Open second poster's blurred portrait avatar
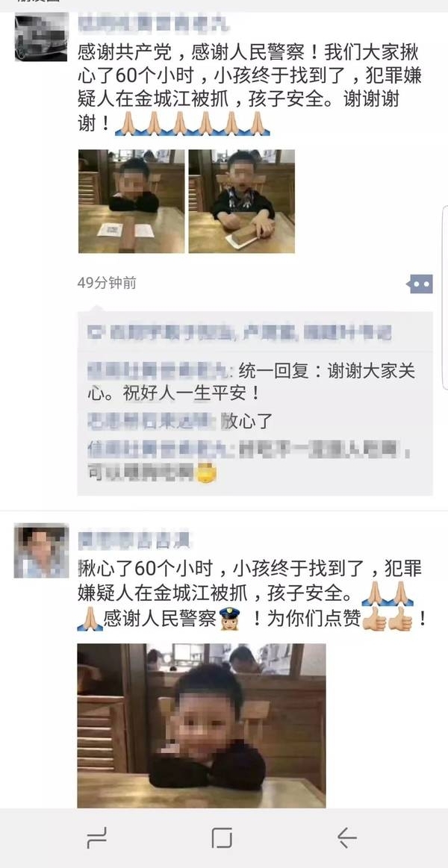This screenshot has height=868, width=448. click(42, 551)
